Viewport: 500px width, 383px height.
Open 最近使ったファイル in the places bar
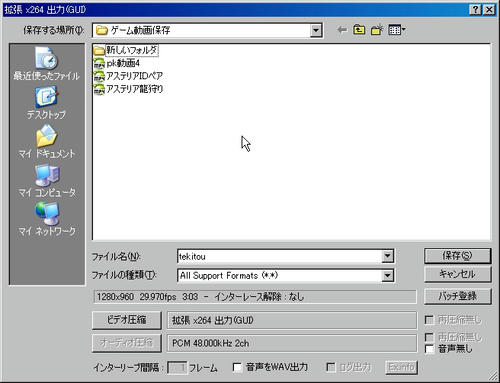coord(47,63)
